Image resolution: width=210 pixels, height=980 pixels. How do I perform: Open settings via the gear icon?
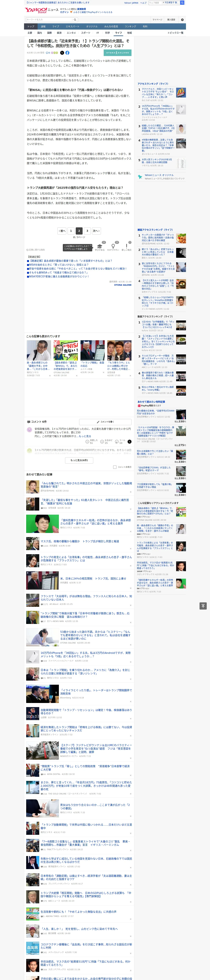(x=182, y=20)
